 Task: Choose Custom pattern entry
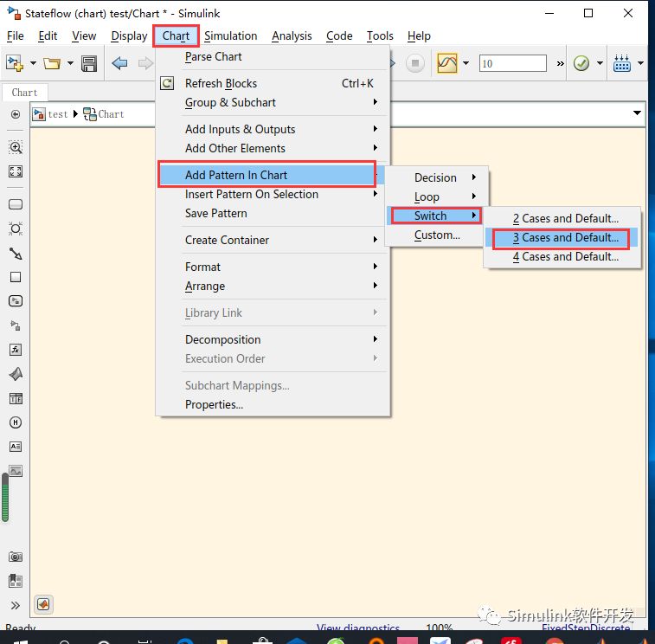pos(435,235)
